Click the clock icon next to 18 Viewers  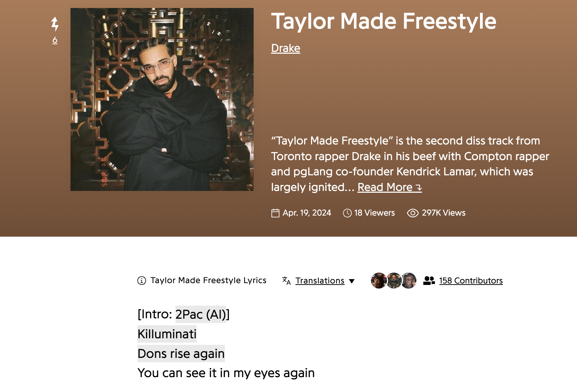[x=347, y=213]
